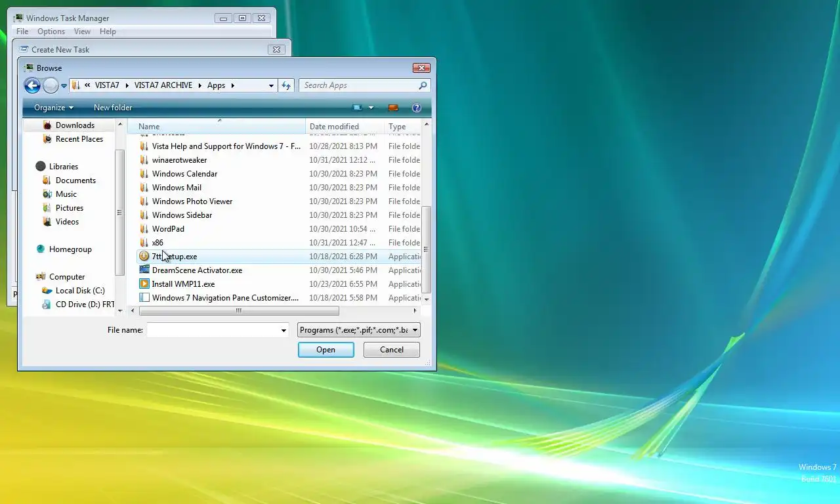This screenshot has width=840, height=504.
Task: Select the Install WMP11.exe icon
Action: pyautogui.click(x=144, y=284)
